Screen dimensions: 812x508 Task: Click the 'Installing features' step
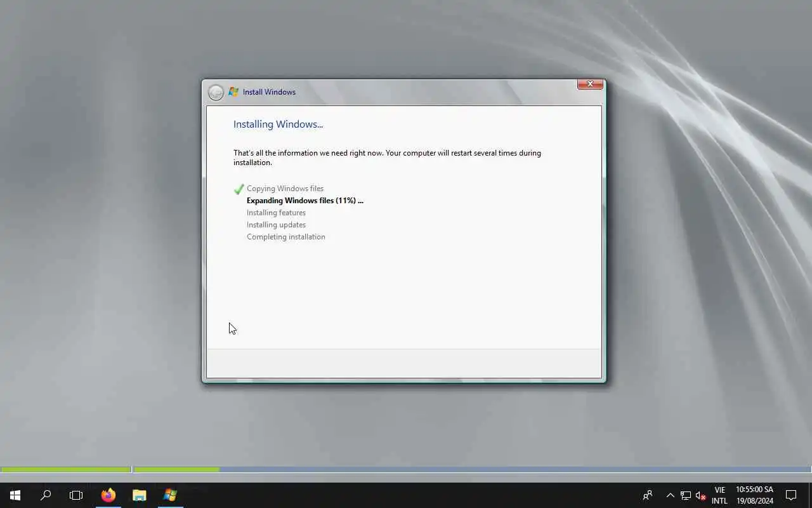(276, 213)
